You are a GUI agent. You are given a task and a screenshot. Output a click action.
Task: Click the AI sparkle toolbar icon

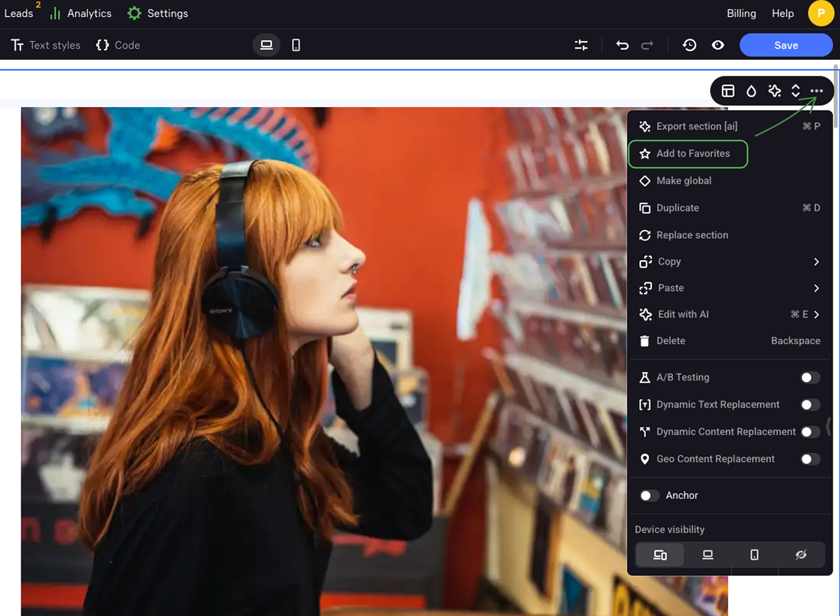[774, 91]
